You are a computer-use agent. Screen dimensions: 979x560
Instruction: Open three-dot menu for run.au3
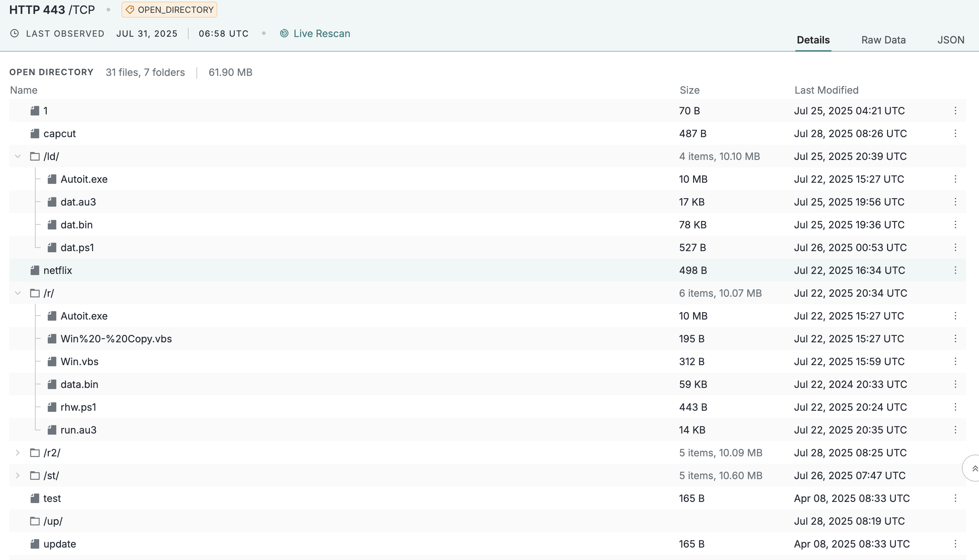tap(955, 430)
